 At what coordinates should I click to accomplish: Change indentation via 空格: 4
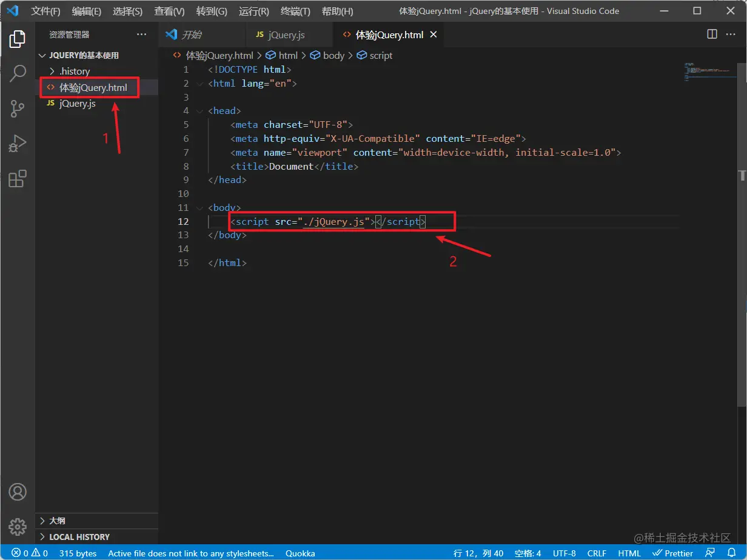pos(528,553)
